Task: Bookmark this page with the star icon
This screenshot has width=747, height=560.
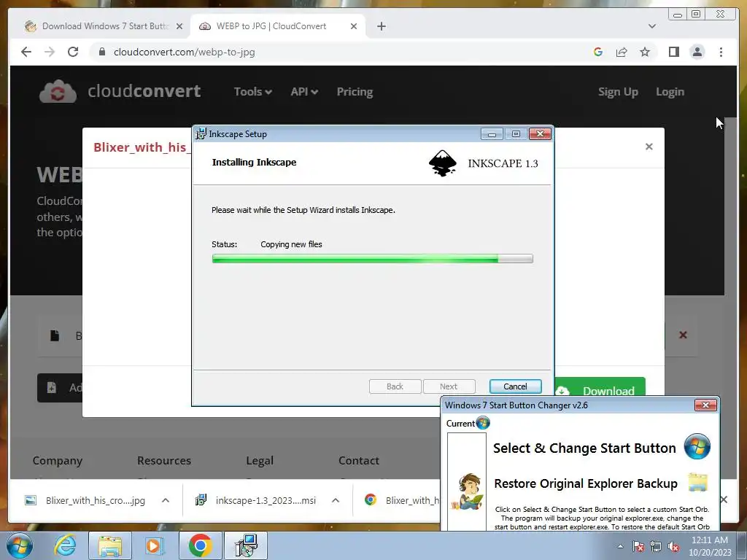Action: (645, 52)
